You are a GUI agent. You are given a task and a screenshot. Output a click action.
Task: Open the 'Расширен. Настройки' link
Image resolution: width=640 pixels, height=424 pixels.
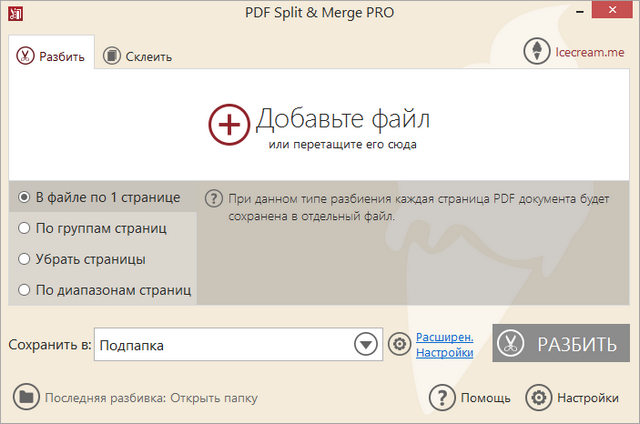tap(444, 345)
